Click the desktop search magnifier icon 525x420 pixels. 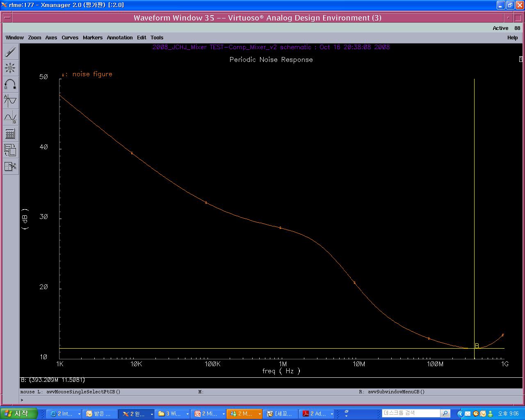click(x=445, y=413)
